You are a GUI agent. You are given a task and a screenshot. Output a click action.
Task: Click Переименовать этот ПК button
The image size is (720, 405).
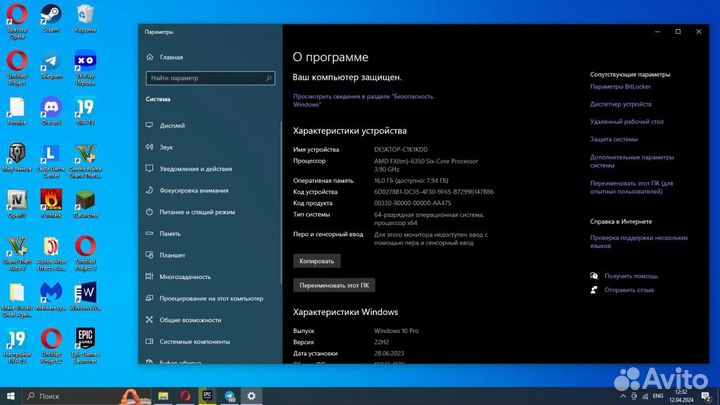pyautogui.click(x=334, y=285)
